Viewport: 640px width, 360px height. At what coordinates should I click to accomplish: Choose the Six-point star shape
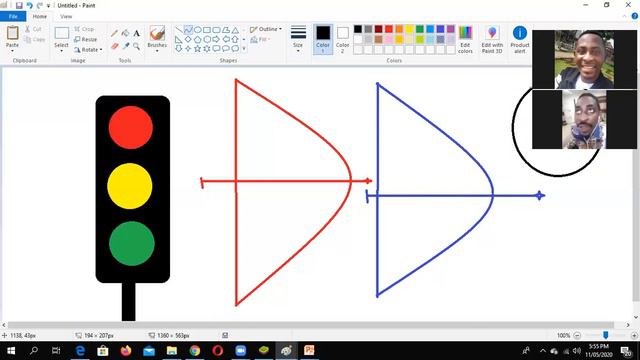point(207,49)
